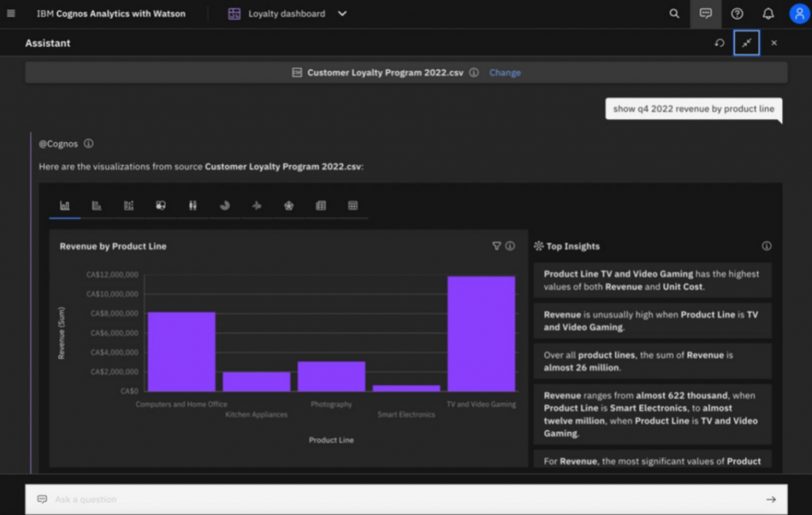Select the table visualization tab
The height and width of the screenshot is (515, 812).
pyautogui.click(x=321, y=206)
